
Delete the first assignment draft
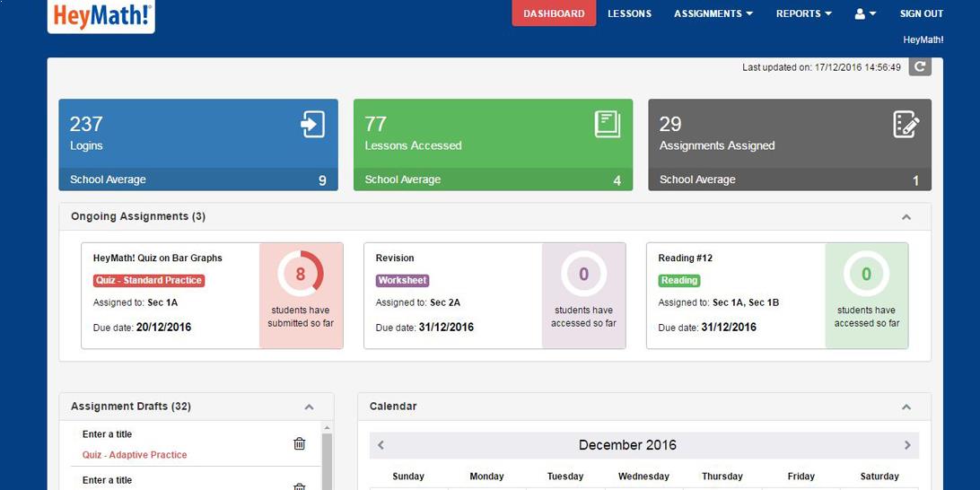(x=300, y=443)
